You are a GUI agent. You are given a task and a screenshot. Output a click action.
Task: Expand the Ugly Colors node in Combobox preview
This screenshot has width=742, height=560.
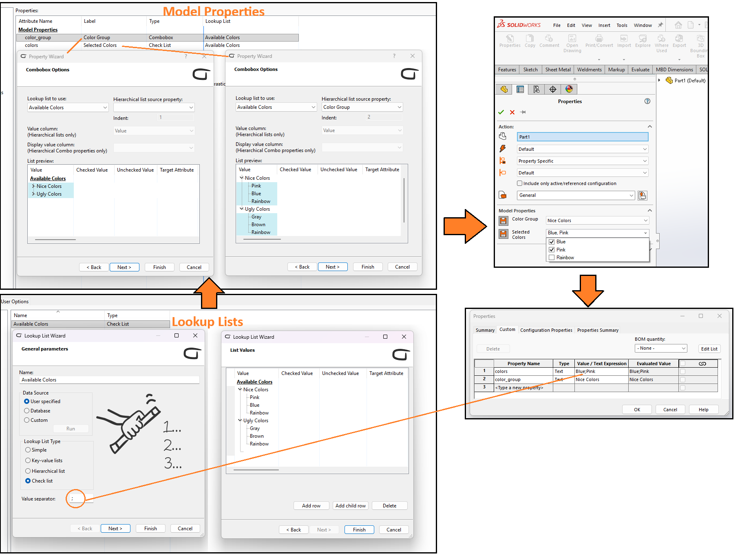click(33, 194)
